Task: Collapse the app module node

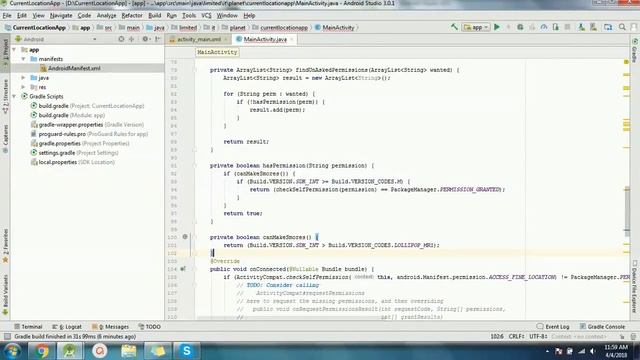Action: tap(14, 49)
